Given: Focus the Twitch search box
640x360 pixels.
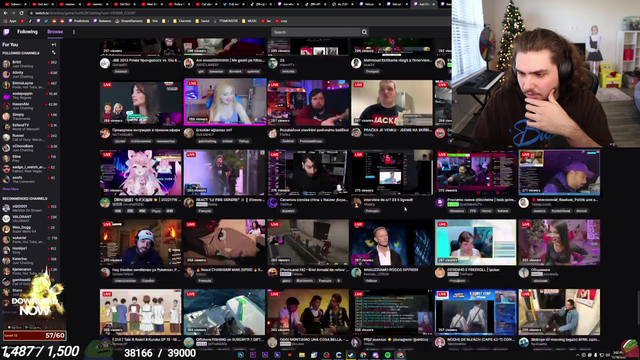Looking at the screenshot, I should tap(316, 32).
